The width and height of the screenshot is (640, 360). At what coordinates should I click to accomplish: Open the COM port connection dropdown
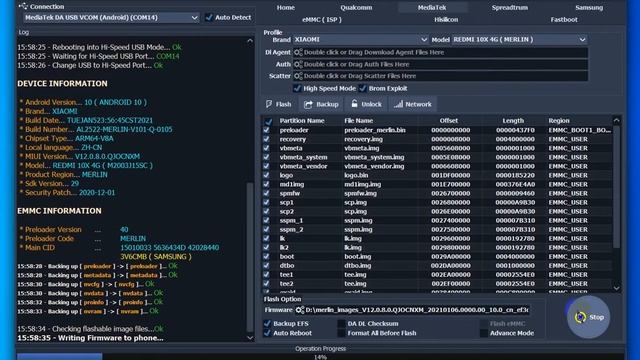click(x=194, y=18)
